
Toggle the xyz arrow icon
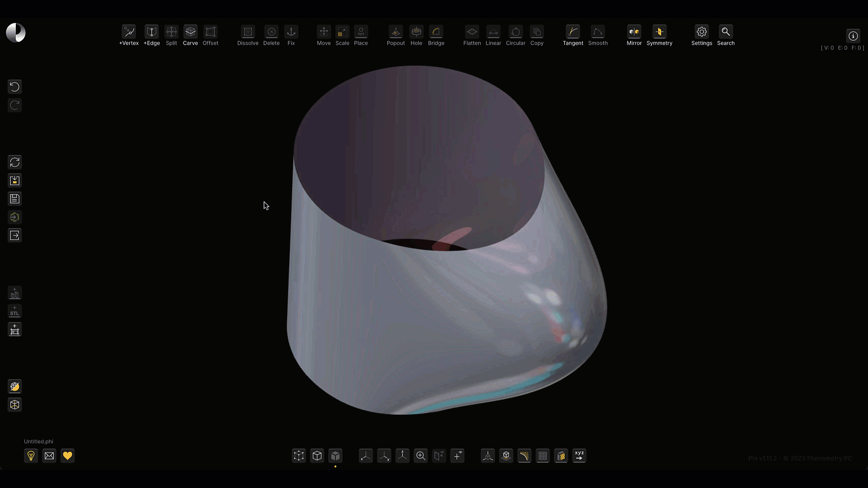[579, 456]
